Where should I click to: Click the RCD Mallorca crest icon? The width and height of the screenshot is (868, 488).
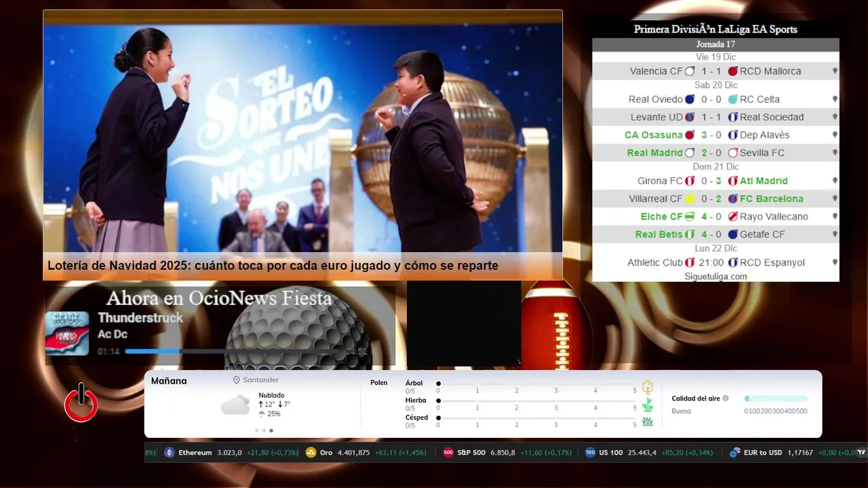pos(732,71)
